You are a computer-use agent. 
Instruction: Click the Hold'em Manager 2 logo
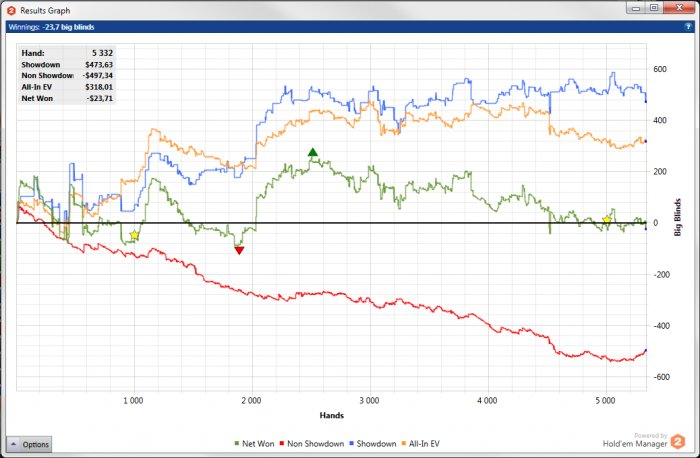[x=678, y=442]
